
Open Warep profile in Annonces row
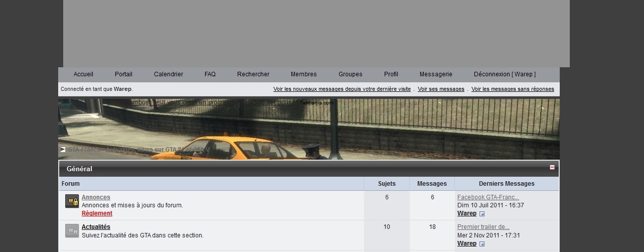click(x=467, y=213)
